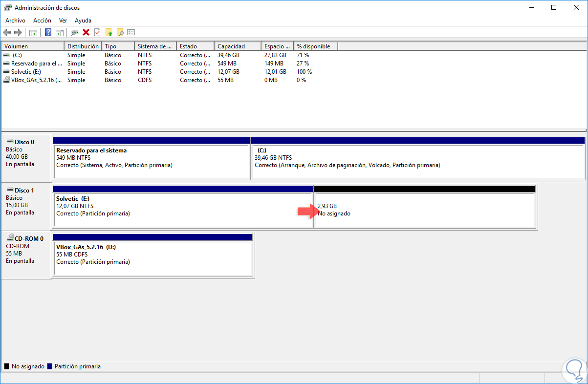Open the blue Help question mark icon
The image size is (588, 384).
point(48,32)
